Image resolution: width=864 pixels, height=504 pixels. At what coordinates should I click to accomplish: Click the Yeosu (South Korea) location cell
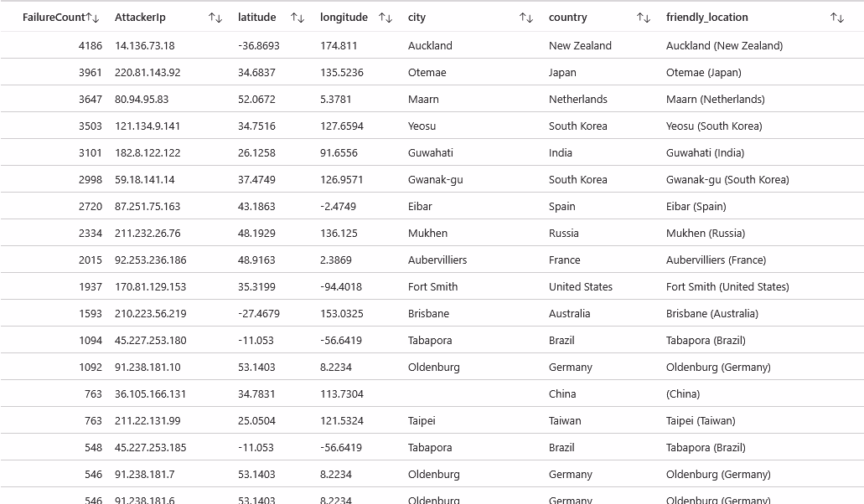point(714,126)
